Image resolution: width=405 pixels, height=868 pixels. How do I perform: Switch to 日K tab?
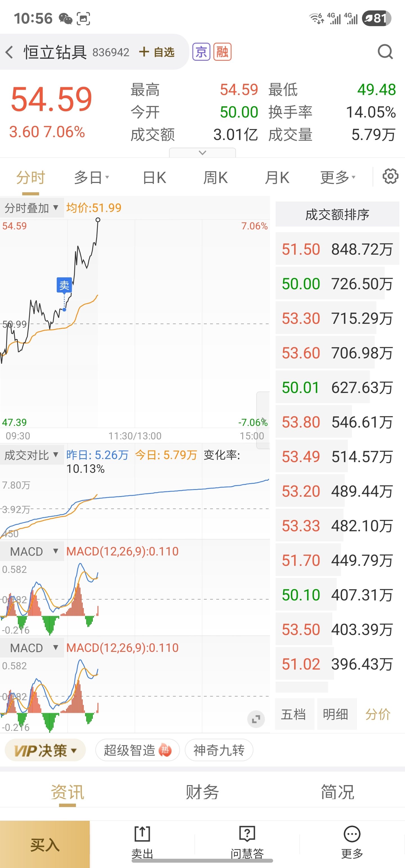[154, 177]
